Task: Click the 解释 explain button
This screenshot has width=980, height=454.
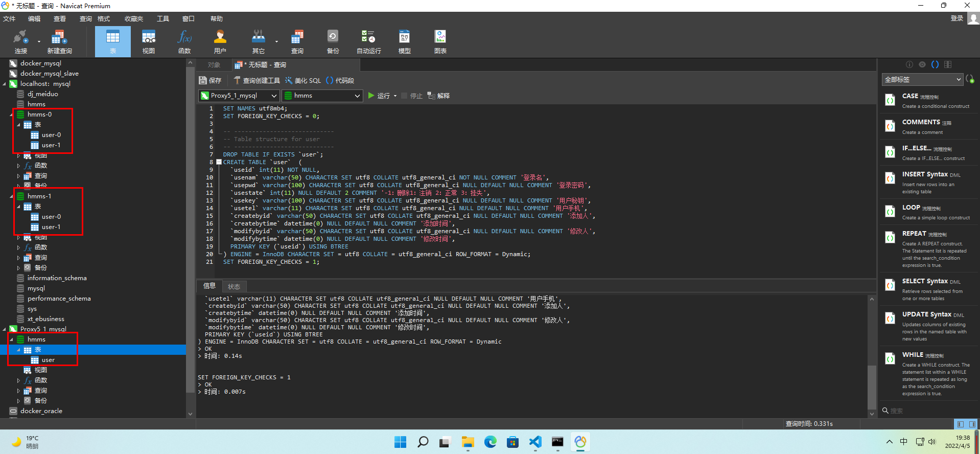Action: pos(439,96)
